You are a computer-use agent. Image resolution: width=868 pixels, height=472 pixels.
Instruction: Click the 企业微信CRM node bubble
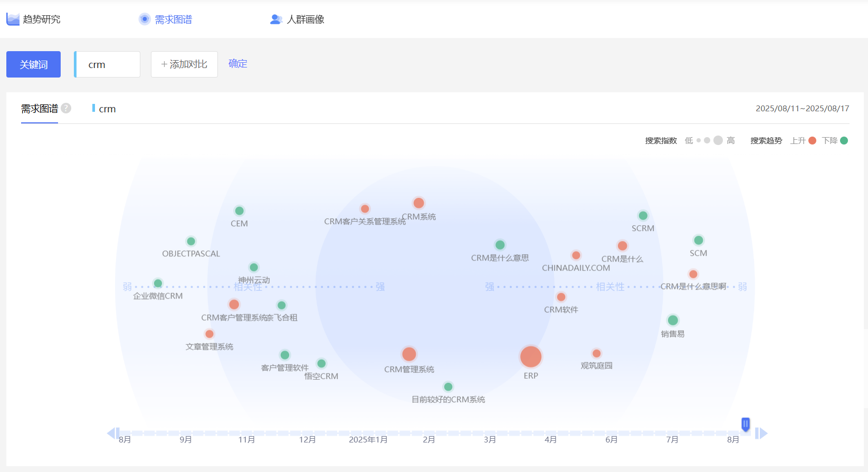click(158, 283)
